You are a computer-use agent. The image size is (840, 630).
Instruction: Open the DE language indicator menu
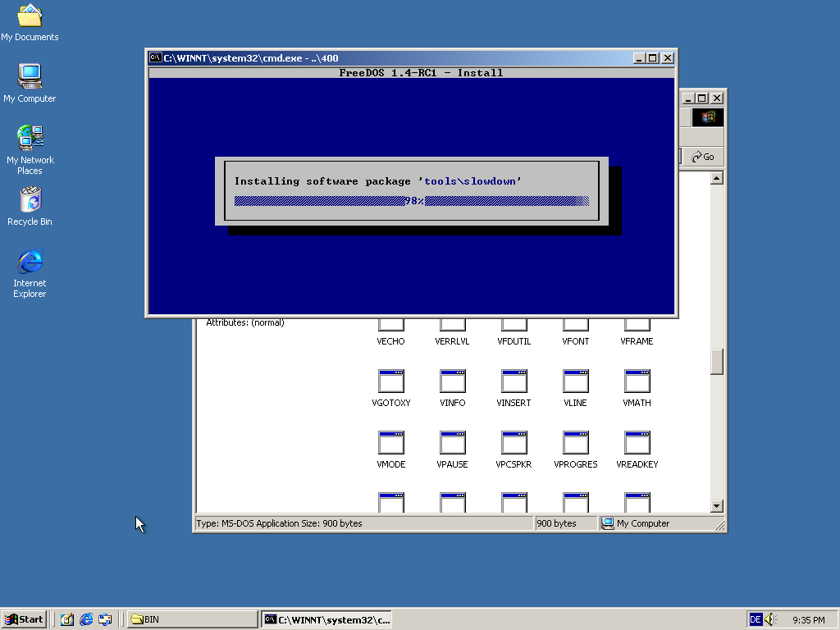(x=755, y=619)
